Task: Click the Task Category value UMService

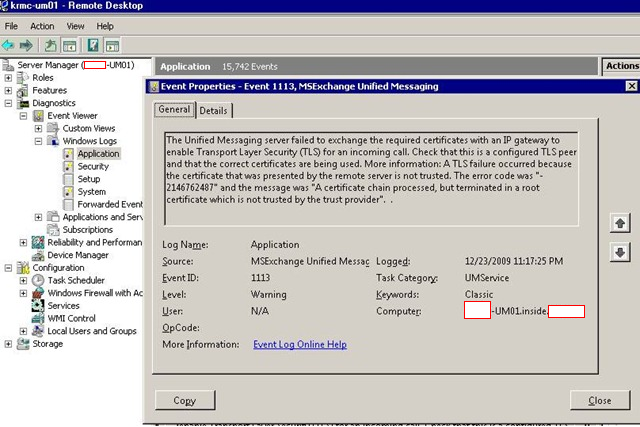Action: point(487,278)
